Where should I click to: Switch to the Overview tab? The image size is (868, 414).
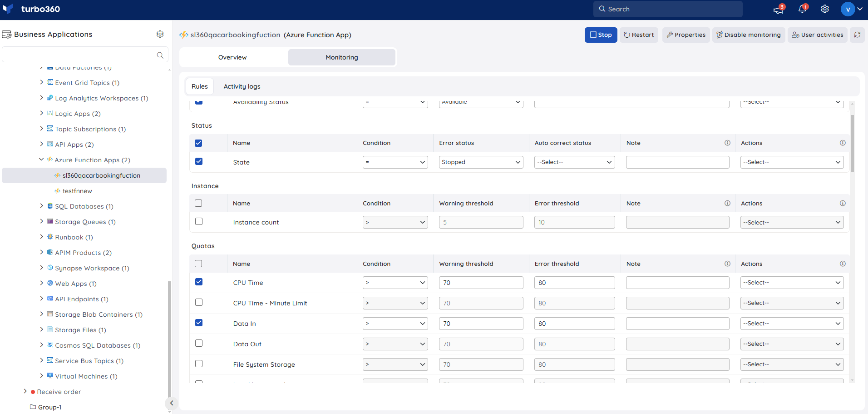pyautogui.click(x=232, y=57)
